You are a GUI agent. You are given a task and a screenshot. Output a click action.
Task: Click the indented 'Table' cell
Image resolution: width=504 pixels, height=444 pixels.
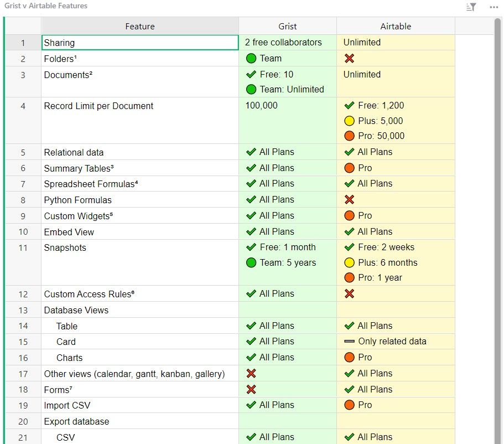pyautogui.click(x=140, y=326)
